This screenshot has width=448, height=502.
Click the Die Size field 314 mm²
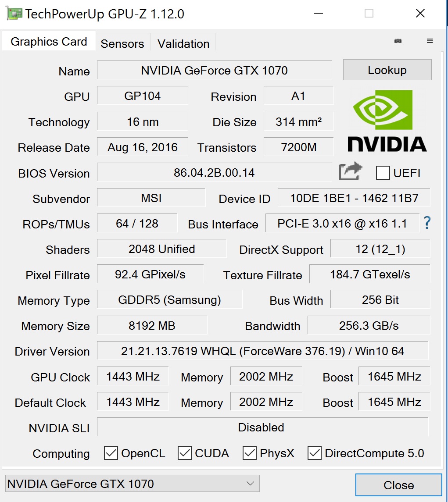298,121
